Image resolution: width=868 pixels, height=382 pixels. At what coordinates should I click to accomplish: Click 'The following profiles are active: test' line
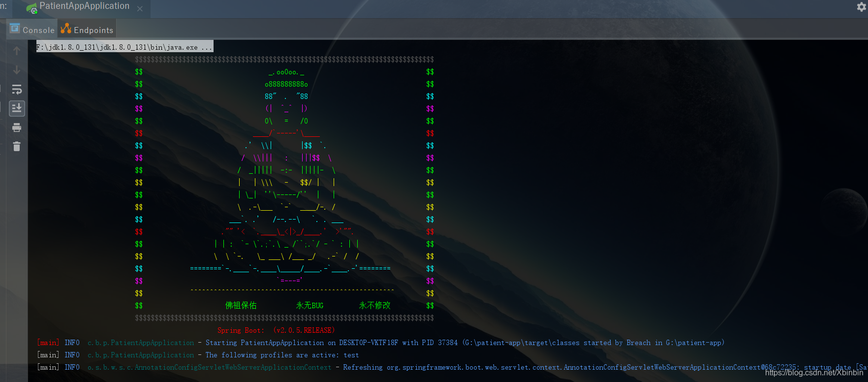click(282, 355)
